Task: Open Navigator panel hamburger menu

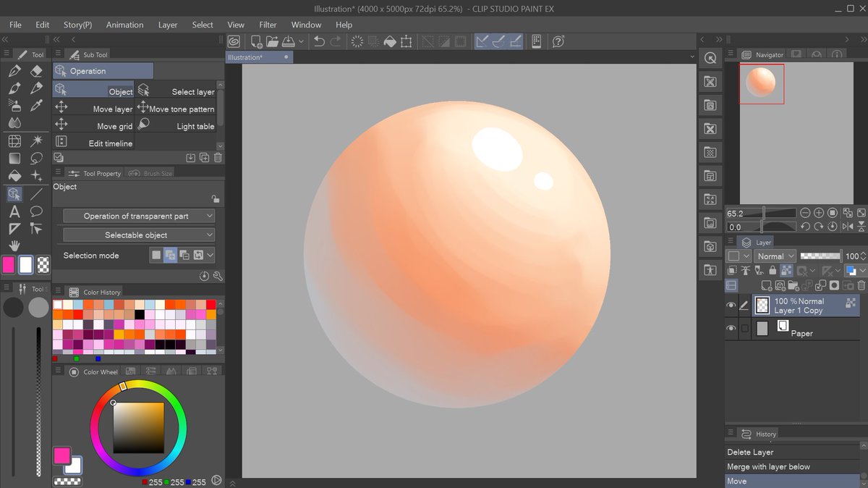Action: tap(730, 54)
